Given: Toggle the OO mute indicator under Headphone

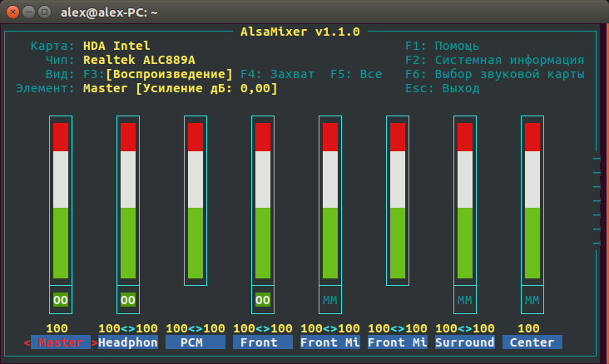Looking at the screenshot, I should coord(128,300).
